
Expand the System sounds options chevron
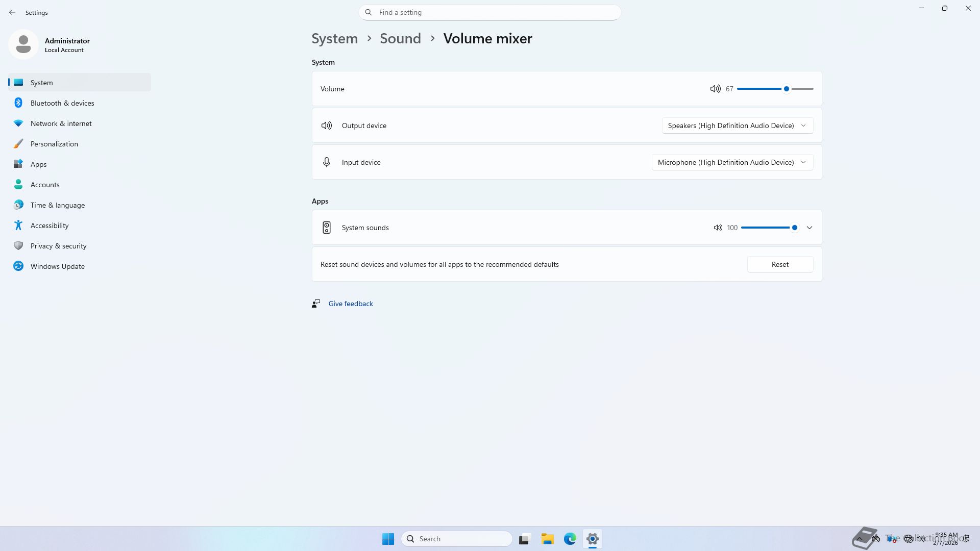click(810, 228)
